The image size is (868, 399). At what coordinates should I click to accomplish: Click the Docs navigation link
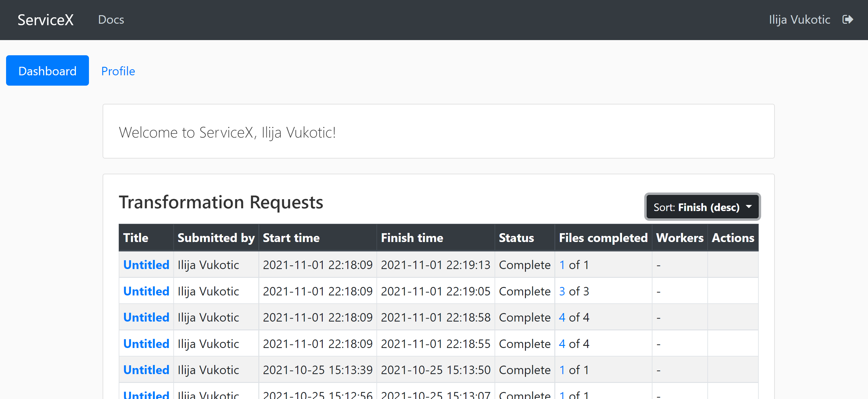112,19
